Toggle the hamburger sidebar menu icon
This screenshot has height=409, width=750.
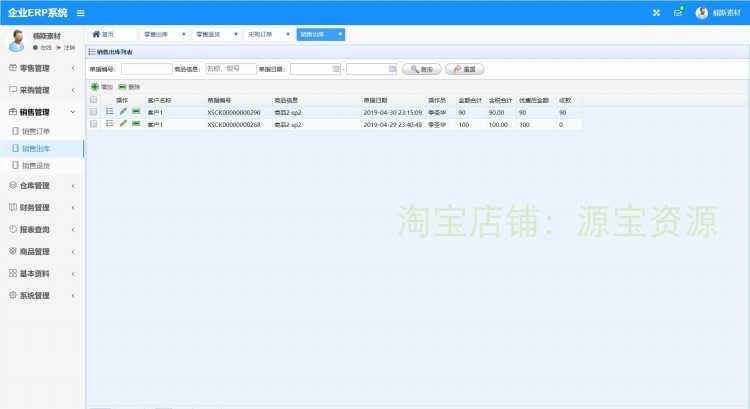pyautogui.click(x=81, y=13)
